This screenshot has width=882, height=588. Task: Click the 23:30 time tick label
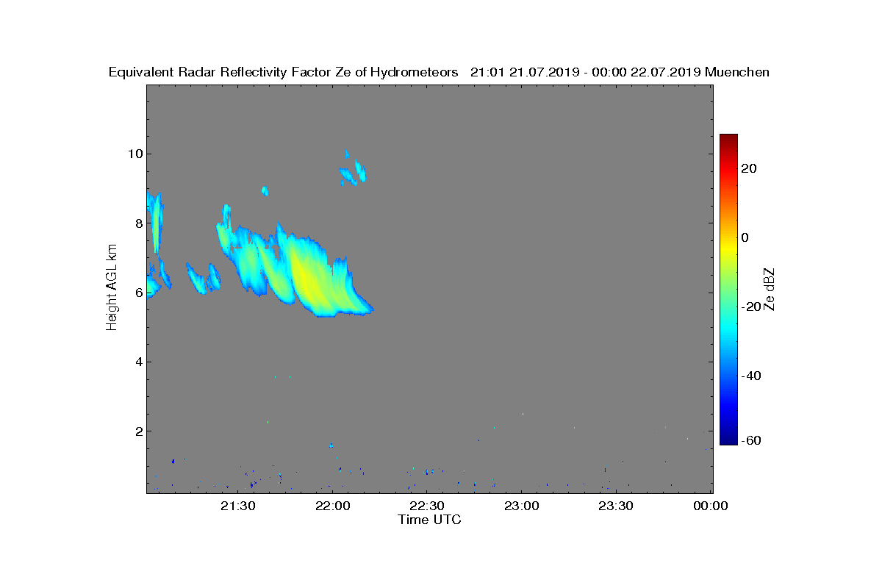tap(616, 506)
